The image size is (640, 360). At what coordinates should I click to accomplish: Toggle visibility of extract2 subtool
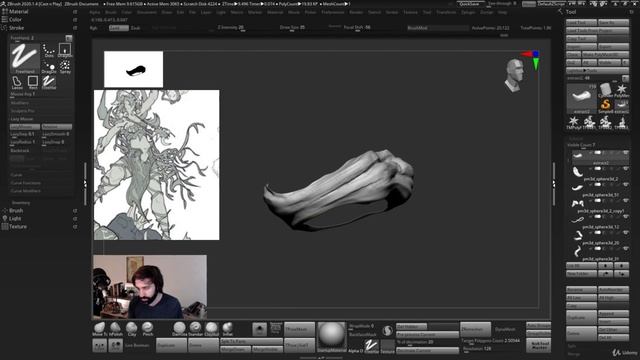(625, 153)
